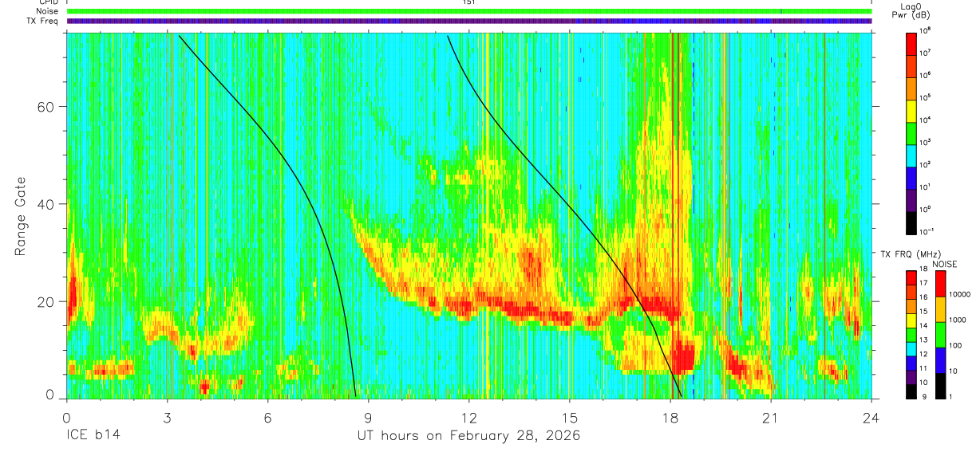
Task: Click the '100' label on NOISE legend
Action: point(955,345)
